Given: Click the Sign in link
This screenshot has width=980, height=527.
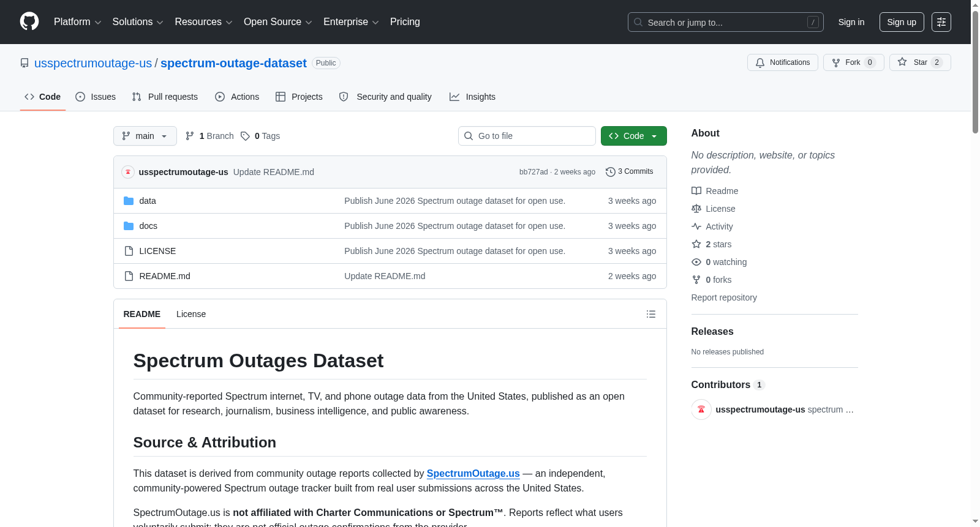Looking at the screenshot, I should (x=851, y=22).
